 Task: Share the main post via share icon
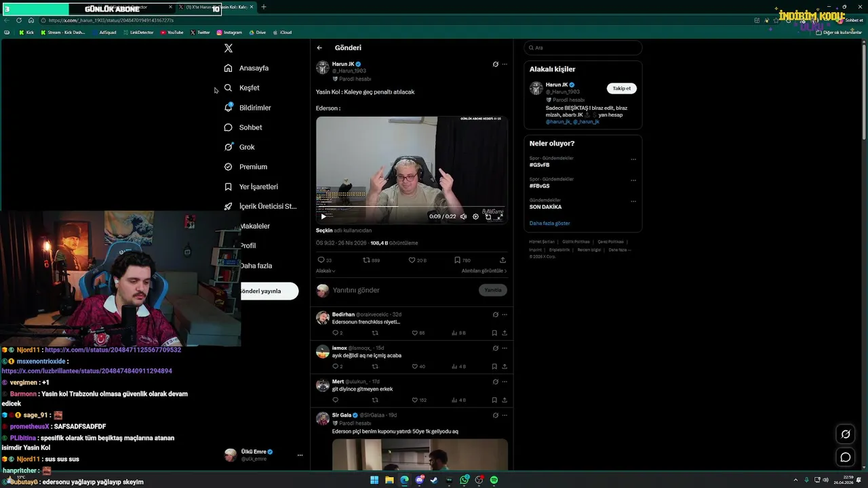tap(502, 260)
